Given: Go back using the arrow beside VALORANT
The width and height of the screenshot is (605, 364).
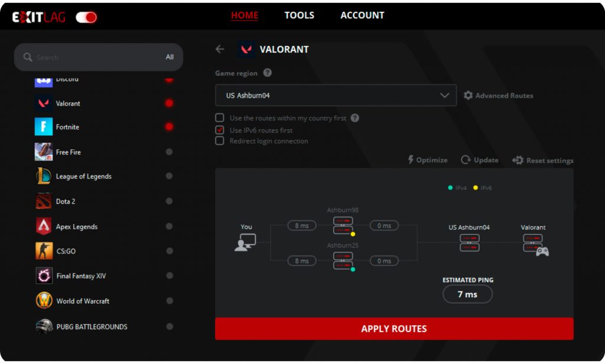Looking at the screenshot, I should pos(220,49).
